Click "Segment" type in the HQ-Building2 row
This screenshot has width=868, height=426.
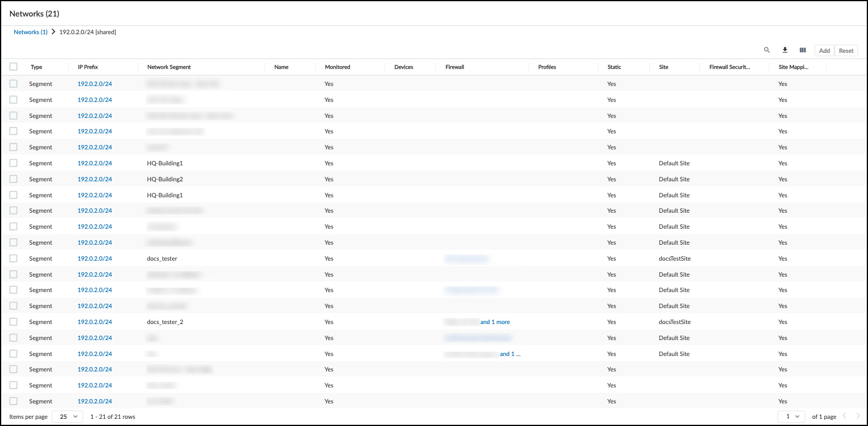[x=41, y=179]
